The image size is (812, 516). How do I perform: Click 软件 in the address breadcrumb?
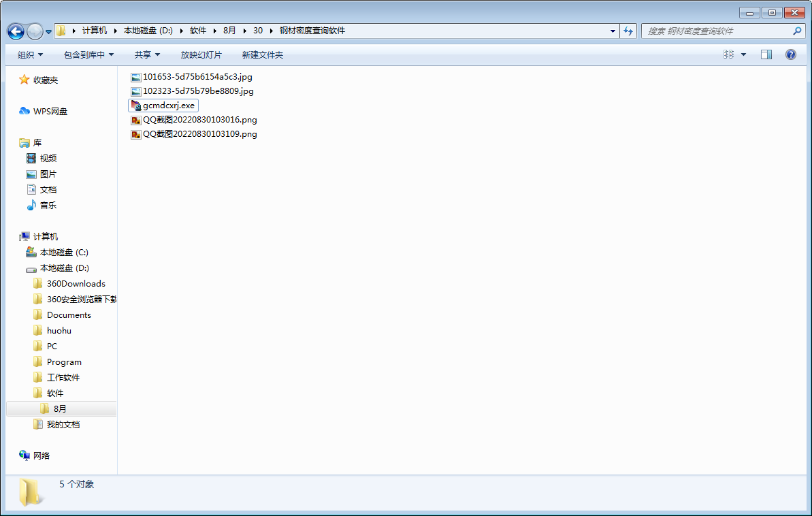(198, 31)
